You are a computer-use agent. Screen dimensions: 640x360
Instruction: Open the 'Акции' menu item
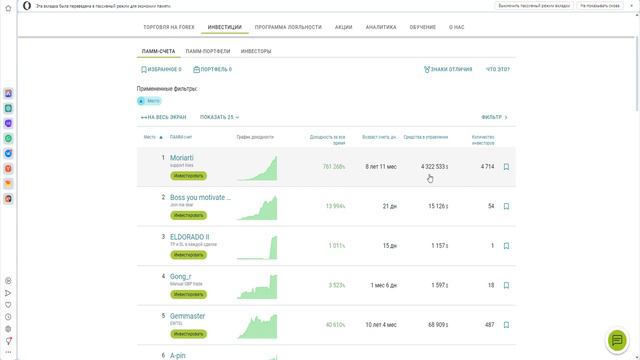tap(343, 27)
